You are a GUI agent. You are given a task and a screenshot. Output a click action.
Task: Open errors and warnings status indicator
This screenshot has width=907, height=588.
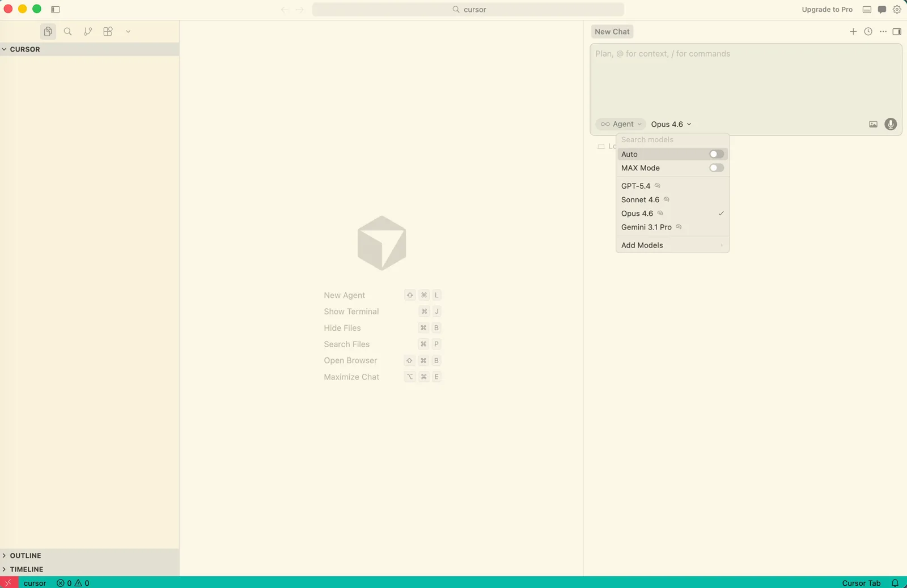point(73,583)
